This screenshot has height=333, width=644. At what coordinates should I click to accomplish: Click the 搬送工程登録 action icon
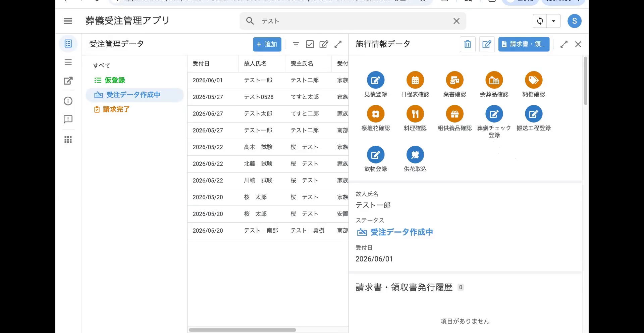tap(534, 114)
